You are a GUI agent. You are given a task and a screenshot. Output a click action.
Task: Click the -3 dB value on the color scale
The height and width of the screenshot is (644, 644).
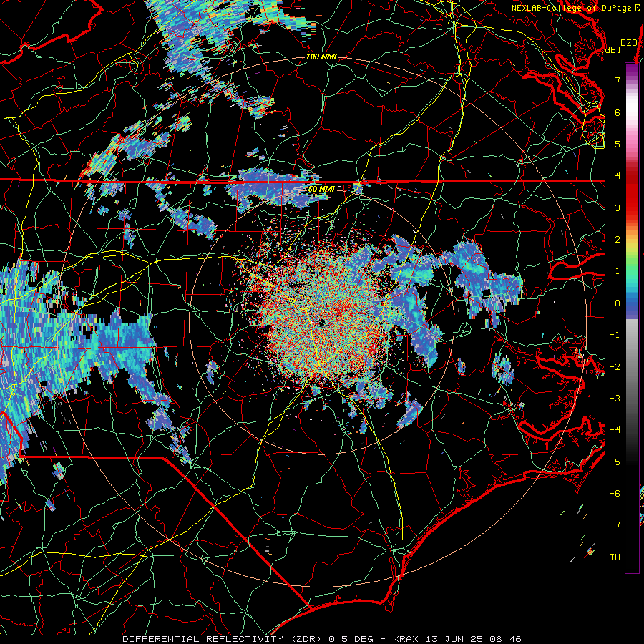point(615,399)
